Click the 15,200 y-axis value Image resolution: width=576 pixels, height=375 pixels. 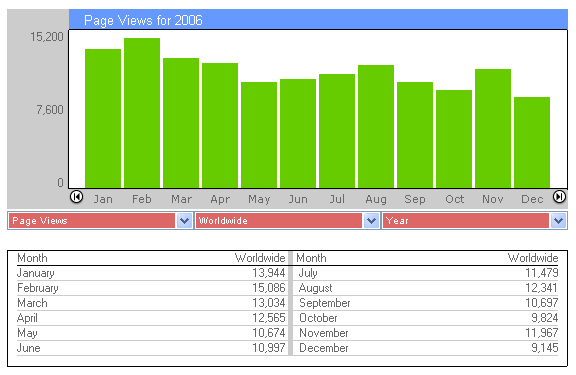[47, 37]
